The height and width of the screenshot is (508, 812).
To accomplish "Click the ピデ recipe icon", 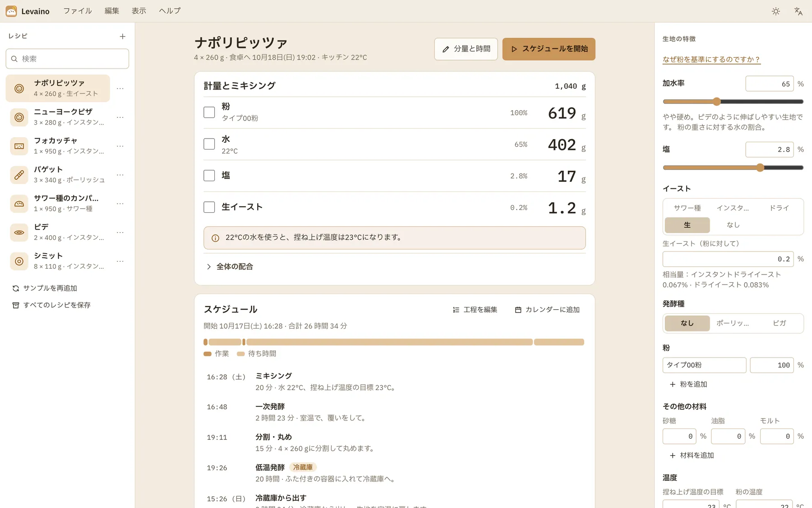I will pos(19,233).
